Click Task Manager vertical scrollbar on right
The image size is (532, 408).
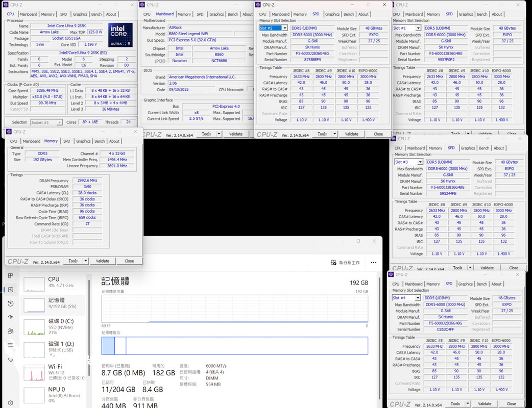(379, 339)
